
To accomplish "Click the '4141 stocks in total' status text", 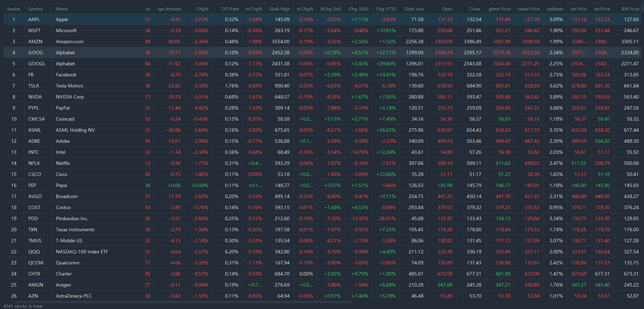I will point(23,306).
